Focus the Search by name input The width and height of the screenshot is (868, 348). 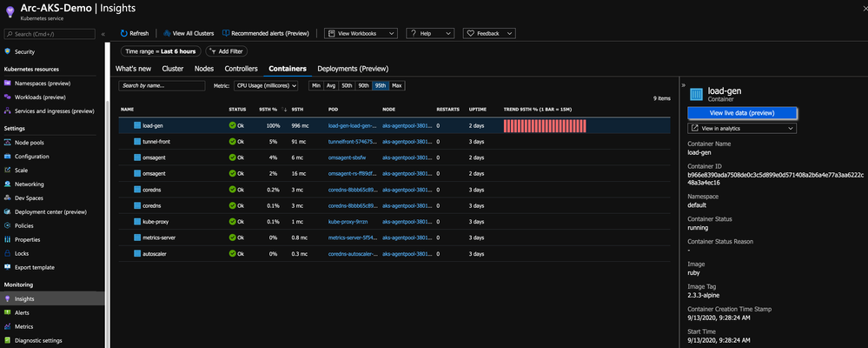(162, 86)
